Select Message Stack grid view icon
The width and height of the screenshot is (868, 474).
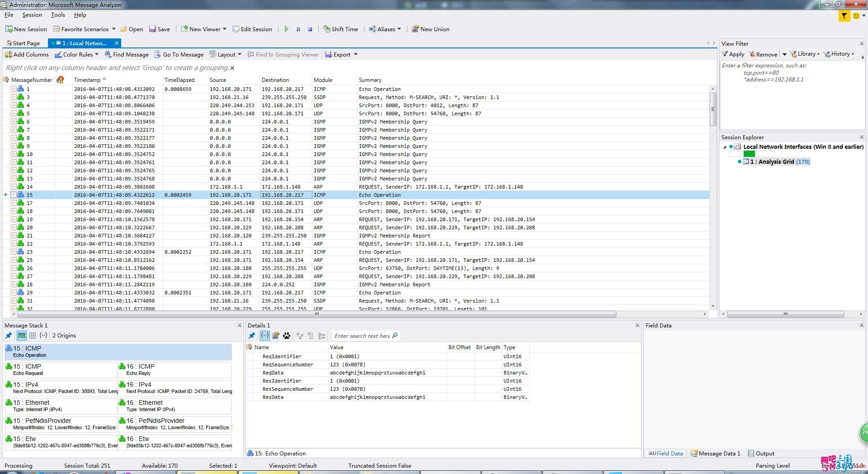click(x=33, y=336)
